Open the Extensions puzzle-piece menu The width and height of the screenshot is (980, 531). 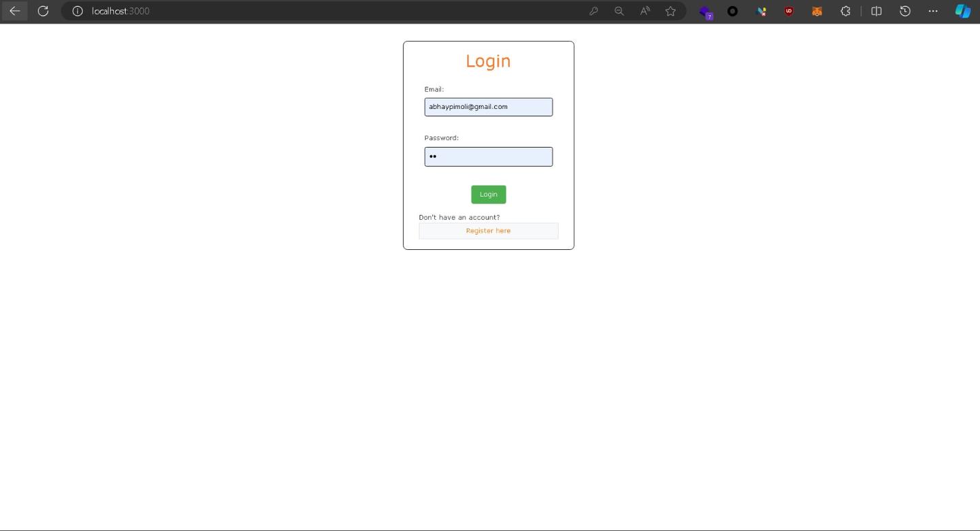(x=845, y=11)
